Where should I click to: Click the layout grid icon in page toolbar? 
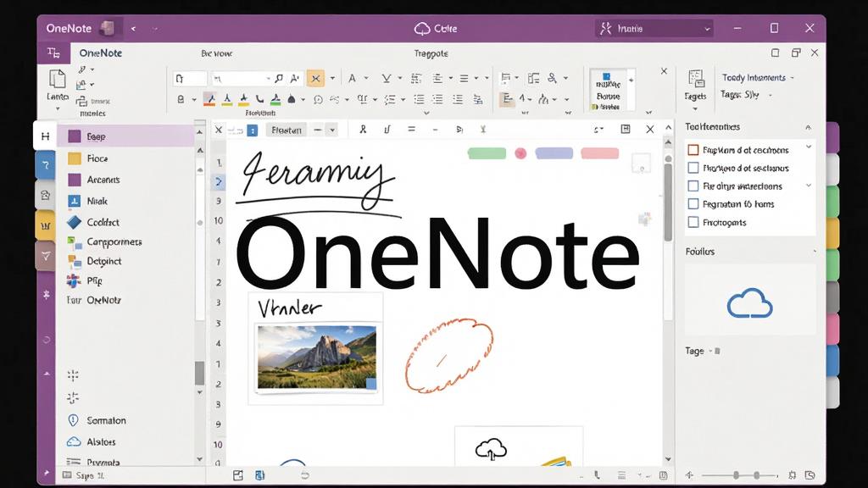pos(626,129)
